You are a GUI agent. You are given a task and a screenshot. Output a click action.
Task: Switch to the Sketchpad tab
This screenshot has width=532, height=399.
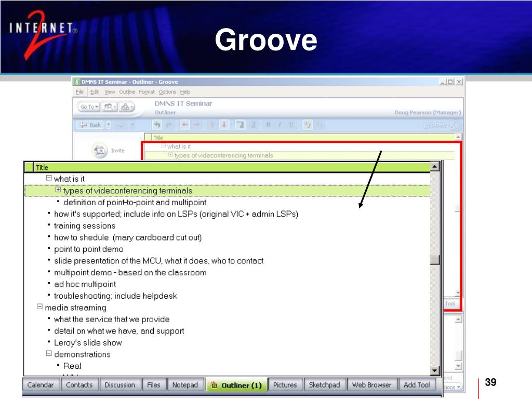pos(324,385)
